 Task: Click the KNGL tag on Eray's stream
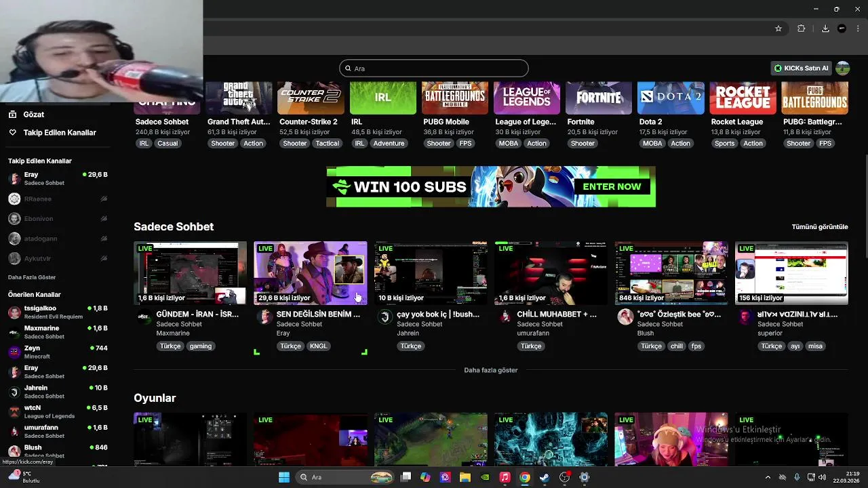coord(318,346)
